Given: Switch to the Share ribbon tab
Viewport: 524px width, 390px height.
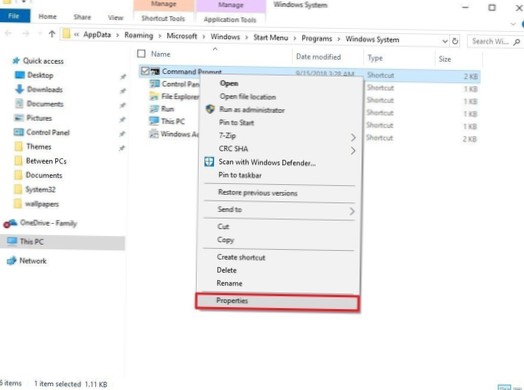Looking at the screenshot, I should [x=82, y=17].
